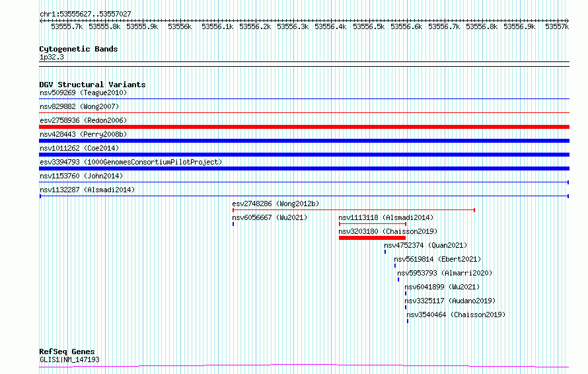588x374 pixels.
Task: Open variant nsv1132287 (Alsmadi2014) label
Action: click(x=87, y=190)
